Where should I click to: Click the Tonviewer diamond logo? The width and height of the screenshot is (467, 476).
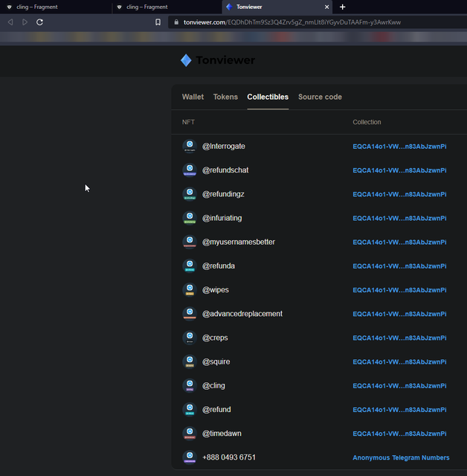coord(186,60)
